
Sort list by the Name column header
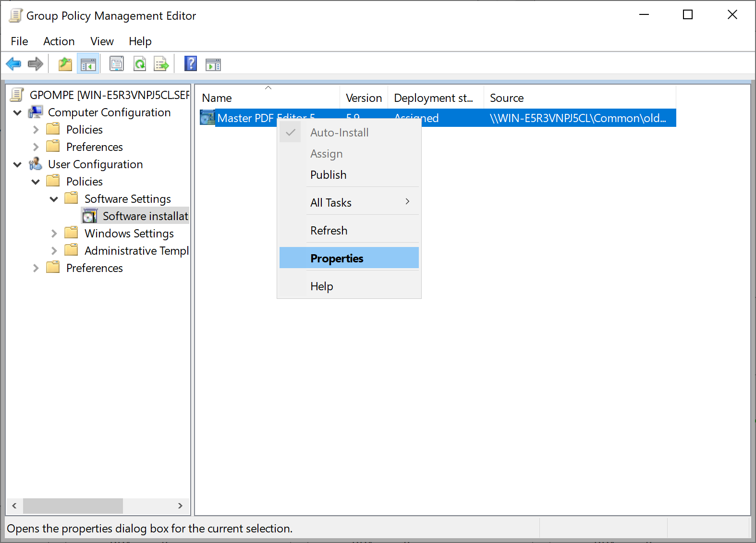(217, 98)
